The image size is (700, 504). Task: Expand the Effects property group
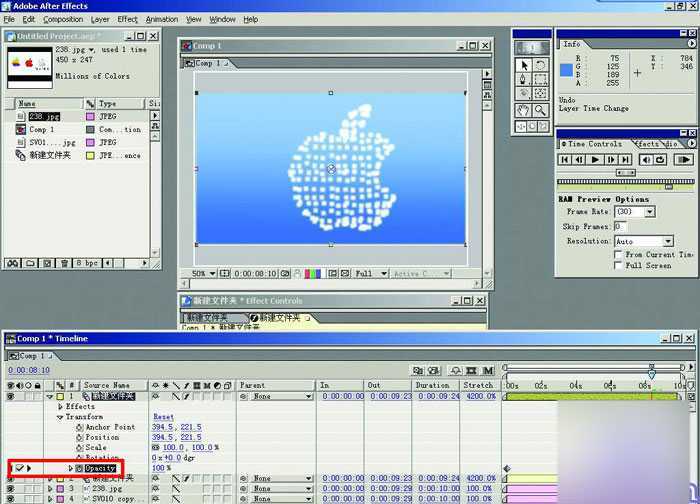click(60, 407)
